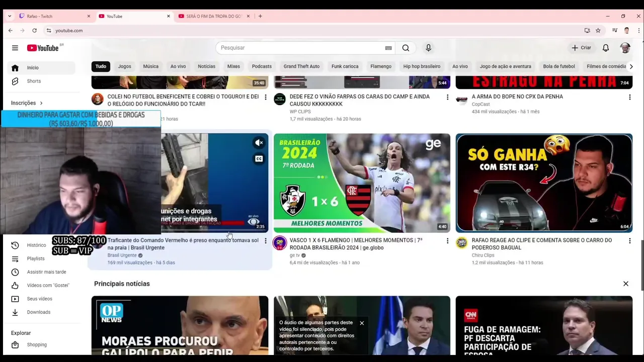Open the account avatar menu
644x362 pixels.
point(625,48)
